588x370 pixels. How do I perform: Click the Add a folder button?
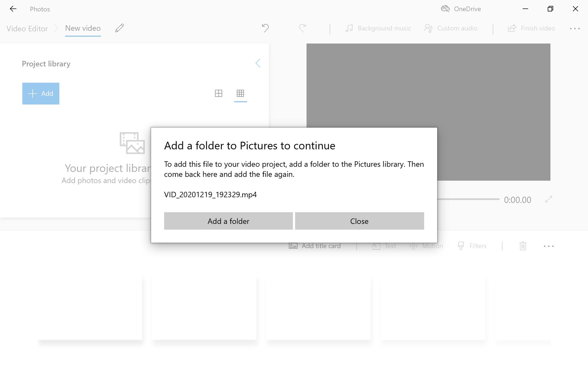(x=228, y=221)
